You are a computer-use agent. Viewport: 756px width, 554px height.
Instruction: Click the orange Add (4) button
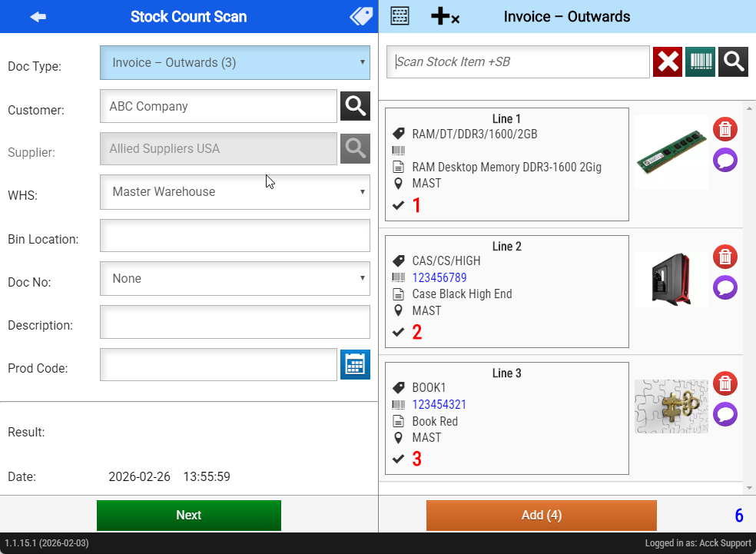542,516
